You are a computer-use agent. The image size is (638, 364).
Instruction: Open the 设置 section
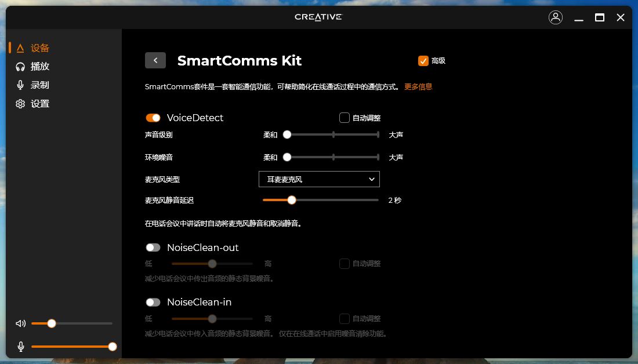(x=40, y=104)
